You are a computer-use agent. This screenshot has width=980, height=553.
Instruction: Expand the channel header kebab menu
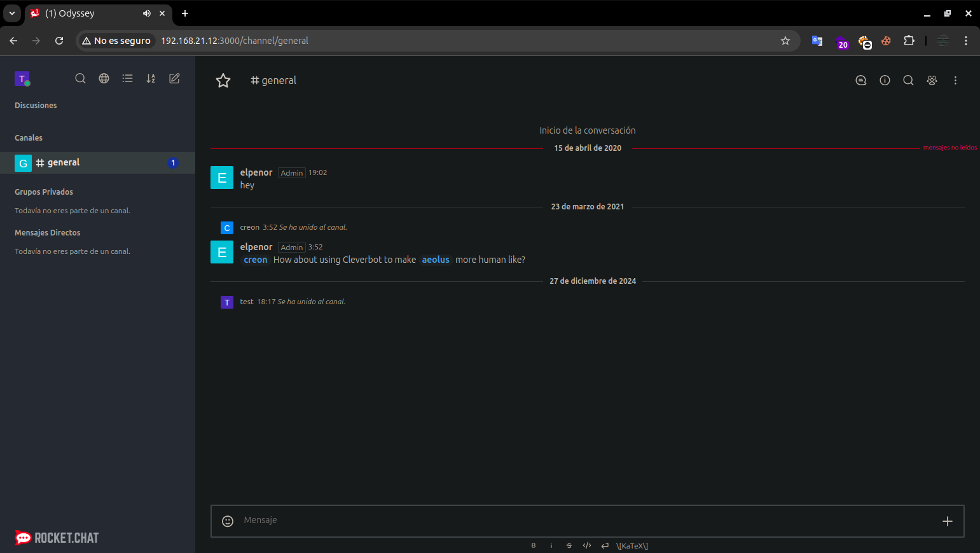955,80
